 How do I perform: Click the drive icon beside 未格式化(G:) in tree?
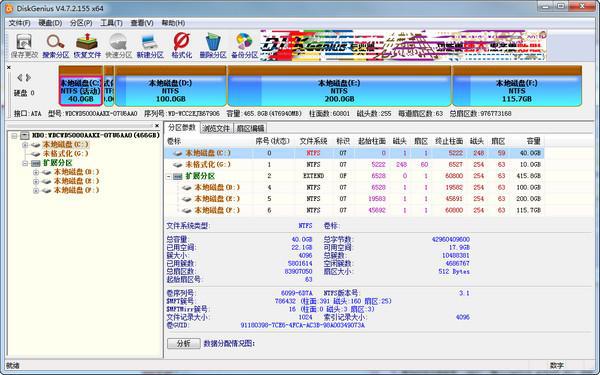point(36,154)
